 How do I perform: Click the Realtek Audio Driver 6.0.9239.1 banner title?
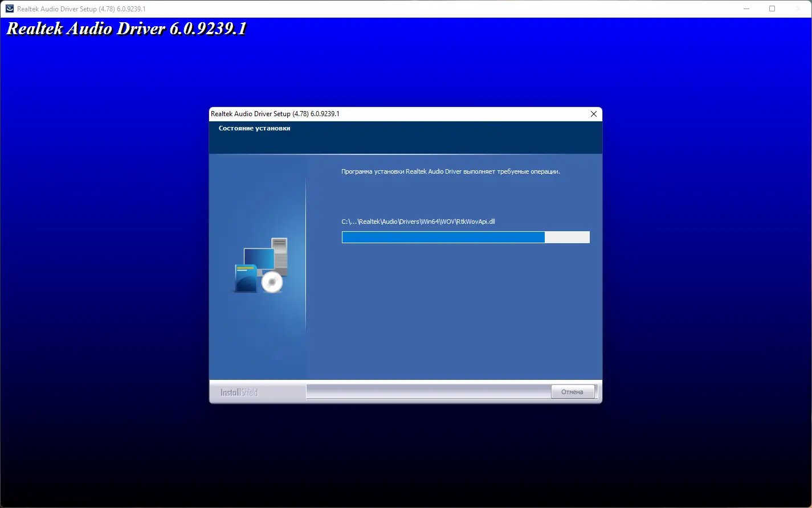(x=127, y=29)
